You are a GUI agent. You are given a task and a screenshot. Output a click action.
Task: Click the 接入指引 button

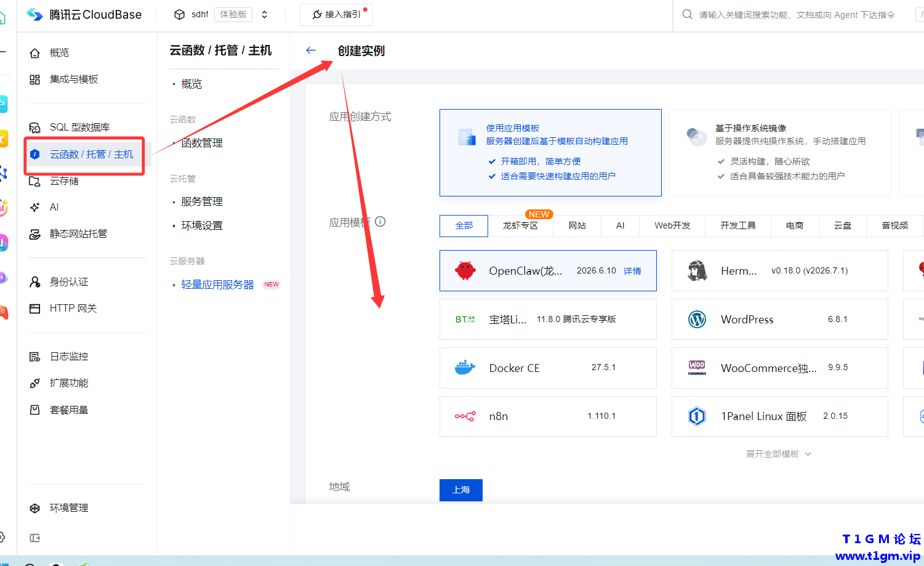(336, 14)
